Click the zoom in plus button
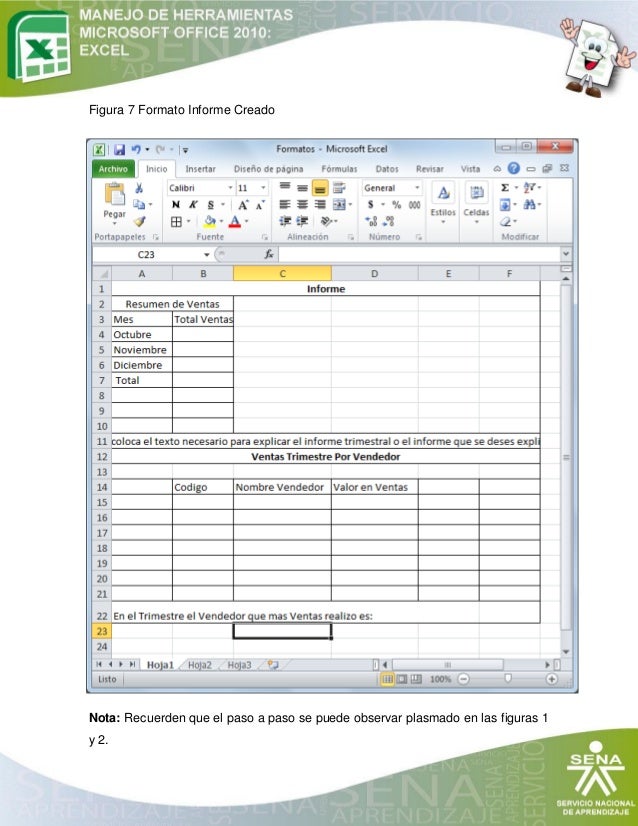This screenshot has width=638, height=826. click(551, 679)
